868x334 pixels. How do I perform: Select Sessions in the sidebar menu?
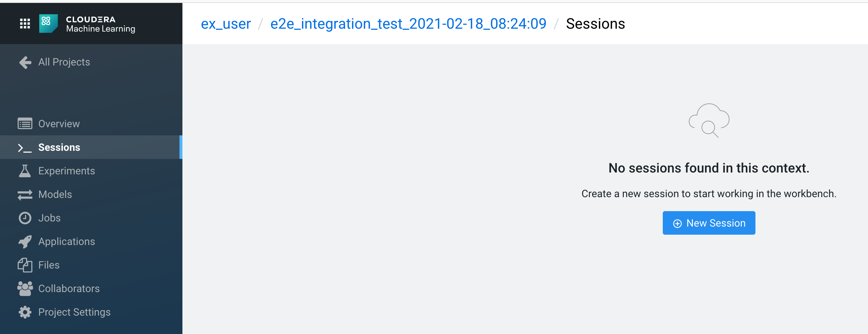[59, 147]
